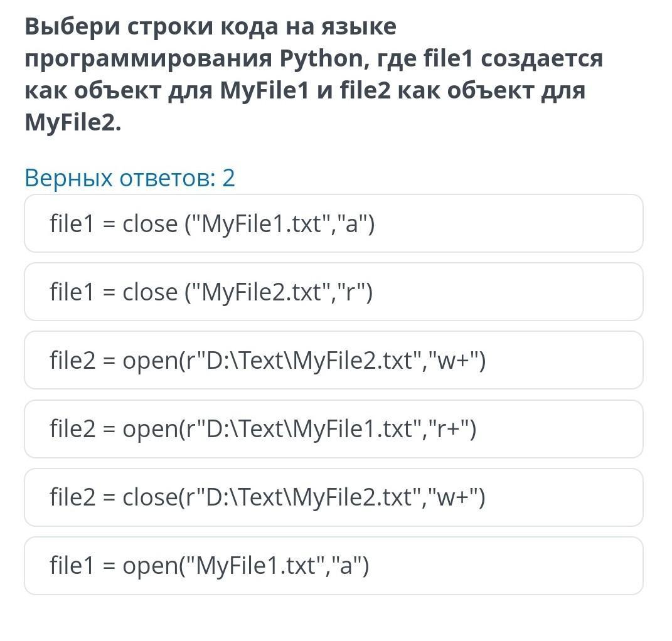The image size is (672, 641).
Task: Mark the answer with read mode "r"
Action: tap(333, 292)
